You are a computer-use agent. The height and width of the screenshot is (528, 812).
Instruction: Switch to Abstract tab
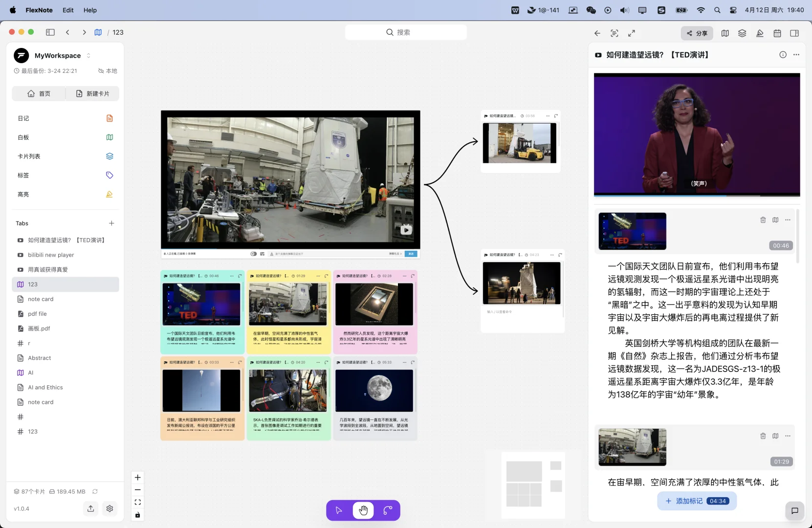[x=66, y=358]
